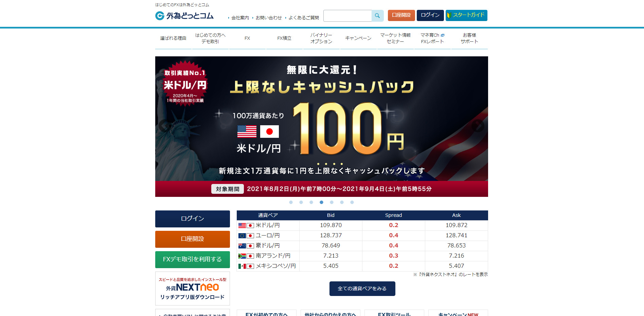Viewport: 644px width, 316px height.
Task: Click 全ての通貨ペアをみる button
Action: [362, 289]
